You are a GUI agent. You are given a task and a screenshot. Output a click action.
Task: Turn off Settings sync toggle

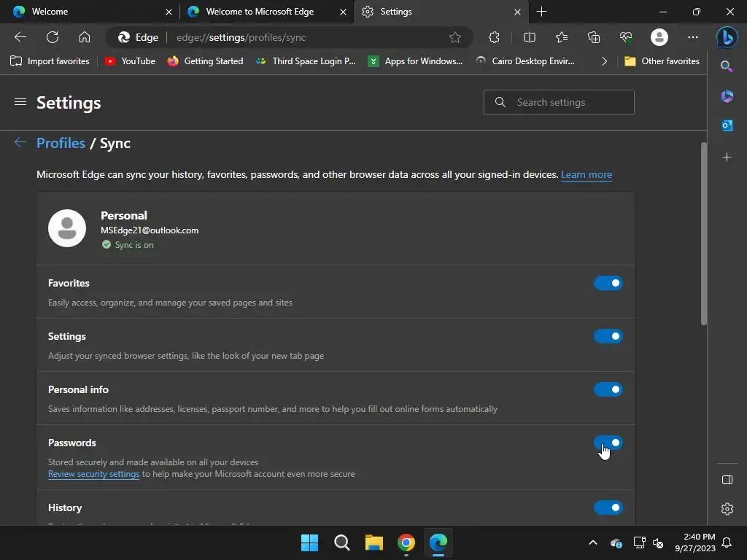click(608, 336)
